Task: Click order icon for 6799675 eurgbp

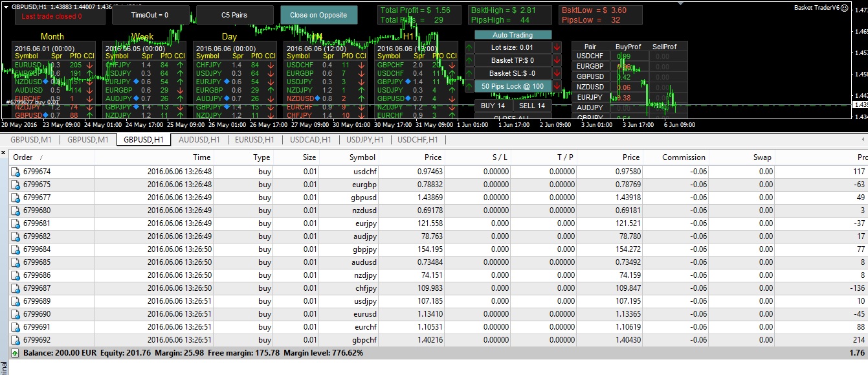Action: pyautogui.click(x=16, y=185)
